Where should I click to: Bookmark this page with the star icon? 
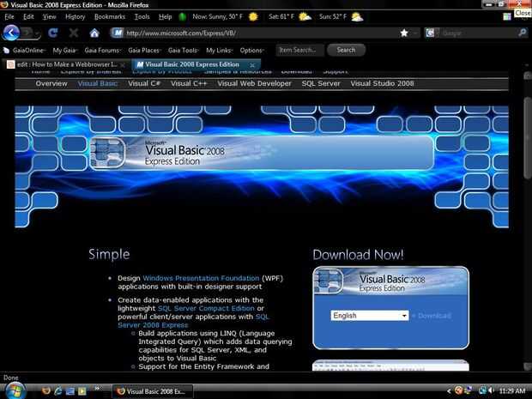404,33
